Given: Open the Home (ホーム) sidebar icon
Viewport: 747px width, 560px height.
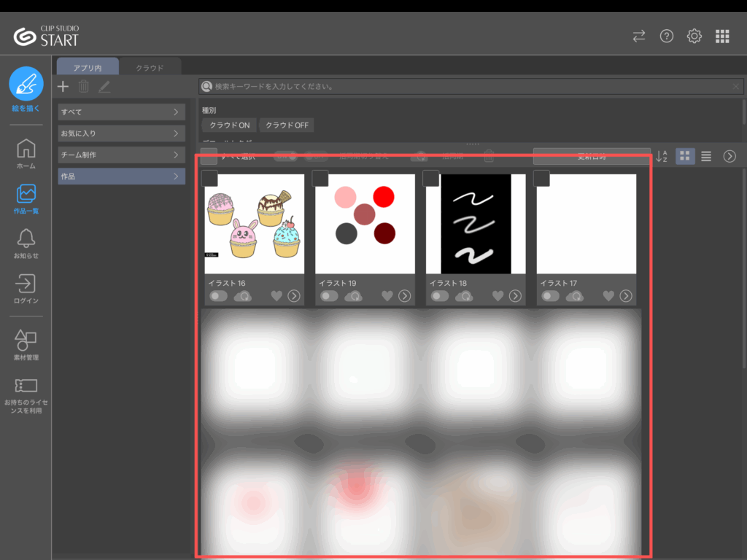Looking at the screenshot, I should coord(26,148).
